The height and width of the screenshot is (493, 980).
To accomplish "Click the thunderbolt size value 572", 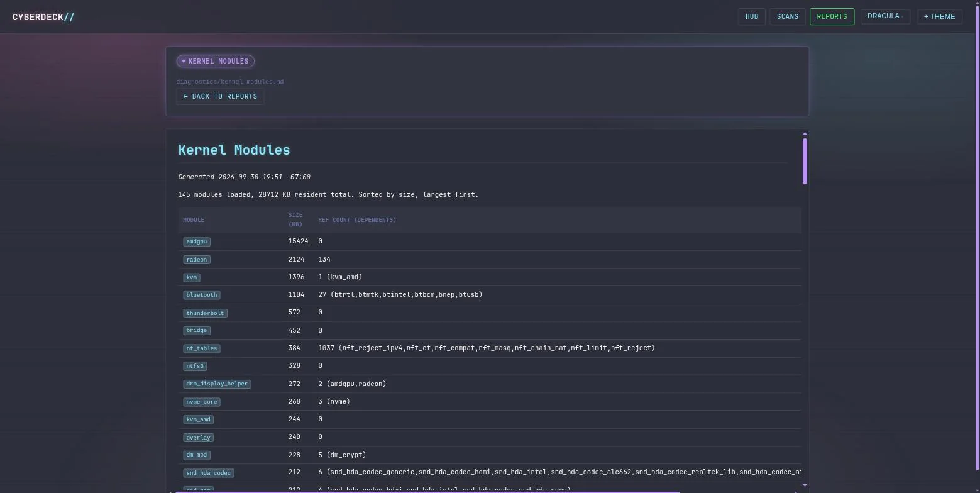I will 294,313.
